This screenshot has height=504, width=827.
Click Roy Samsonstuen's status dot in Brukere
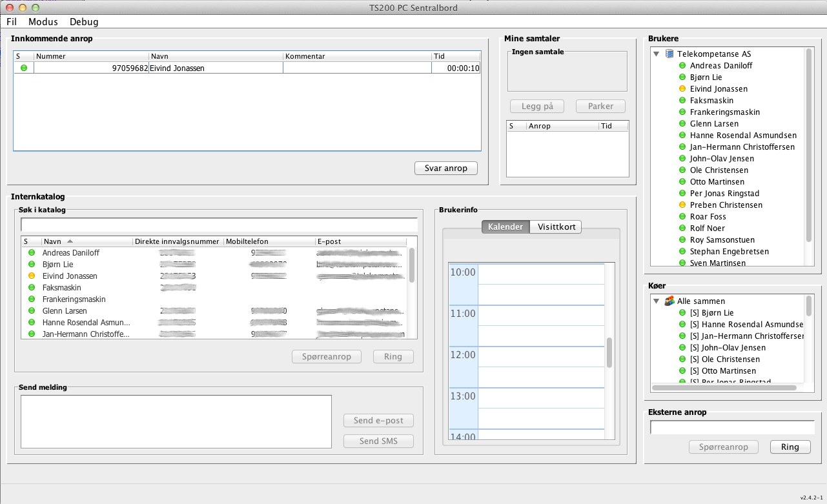tap(682, 239)
